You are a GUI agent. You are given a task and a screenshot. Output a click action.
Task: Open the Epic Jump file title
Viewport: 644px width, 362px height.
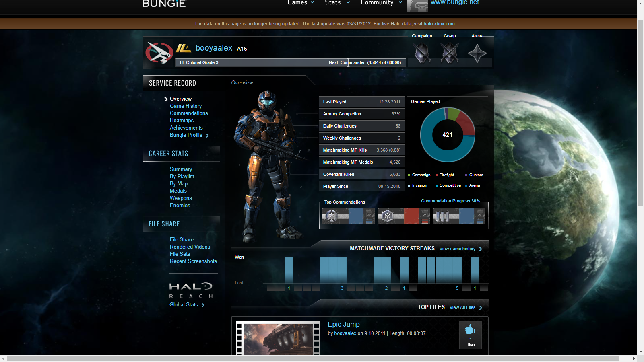344,324
